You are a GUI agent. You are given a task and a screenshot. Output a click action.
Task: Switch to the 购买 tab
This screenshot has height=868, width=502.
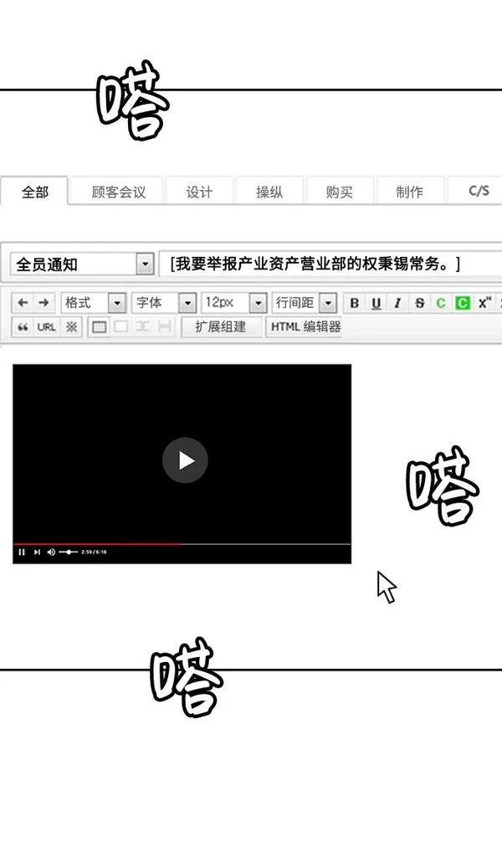click(339, 192)
